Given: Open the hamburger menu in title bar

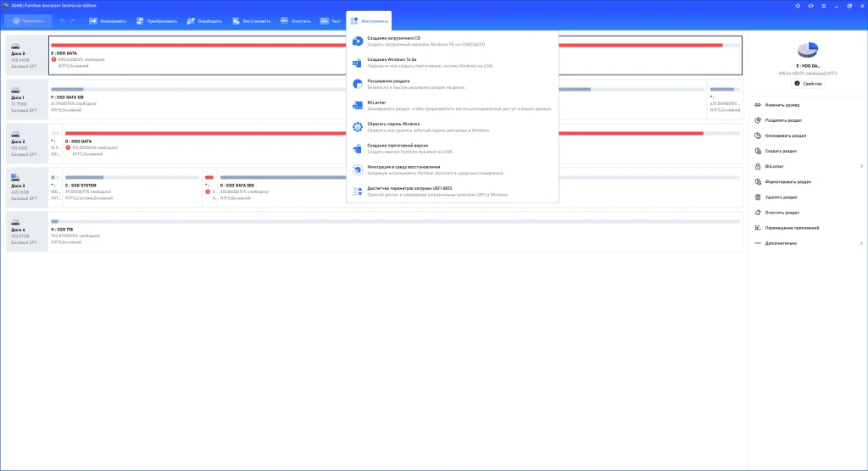Looking at the screenshot, I should click(x=823, y=6).
